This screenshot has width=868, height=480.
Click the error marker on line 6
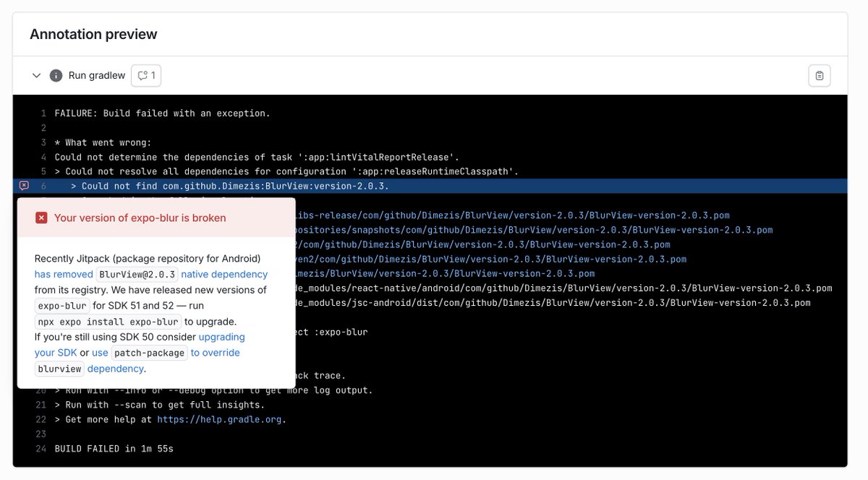pos(24,186)
